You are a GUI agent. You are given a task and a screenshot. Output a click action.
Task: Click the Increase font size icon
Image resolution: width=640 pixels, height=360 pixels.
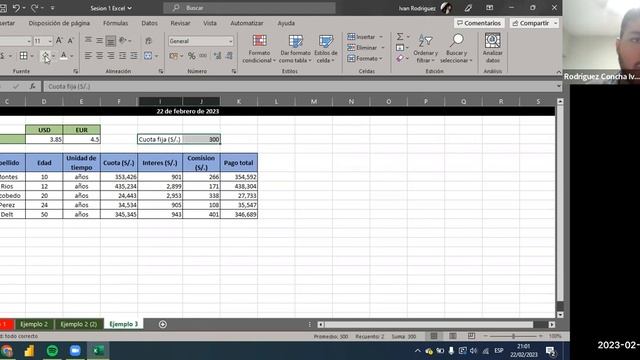tap(59, 40)
